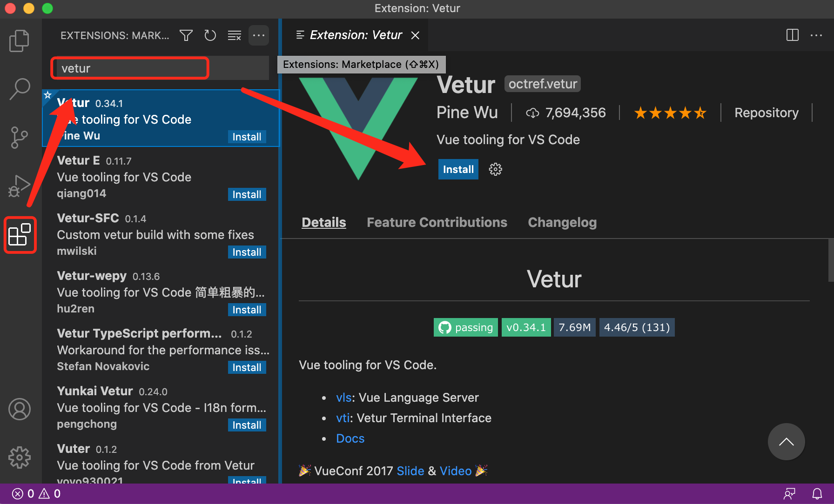Screen dimensions: 834x504
Task: Clear extensions search results icon
Action: [x=235, y=35]
